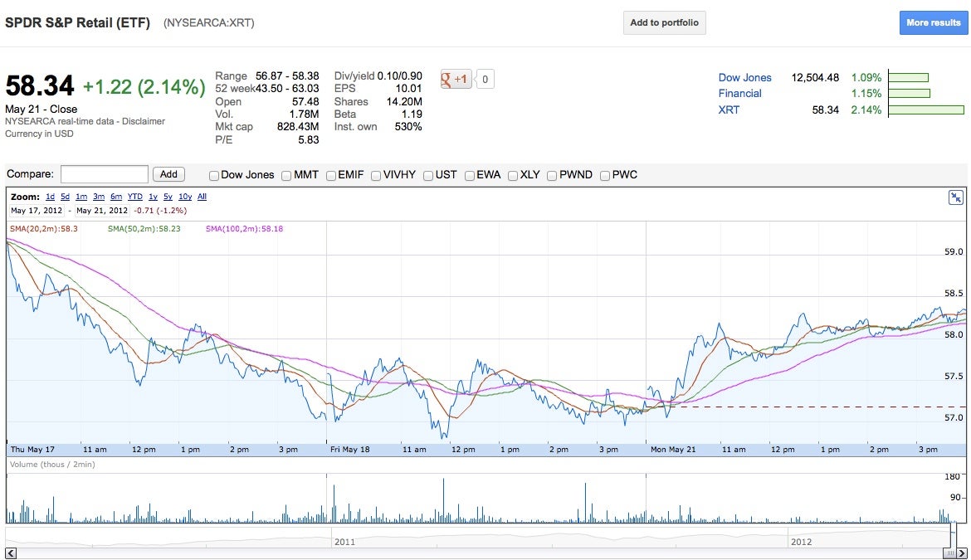
Task: Click the Google +1 icon
Action: click(456, 79)
